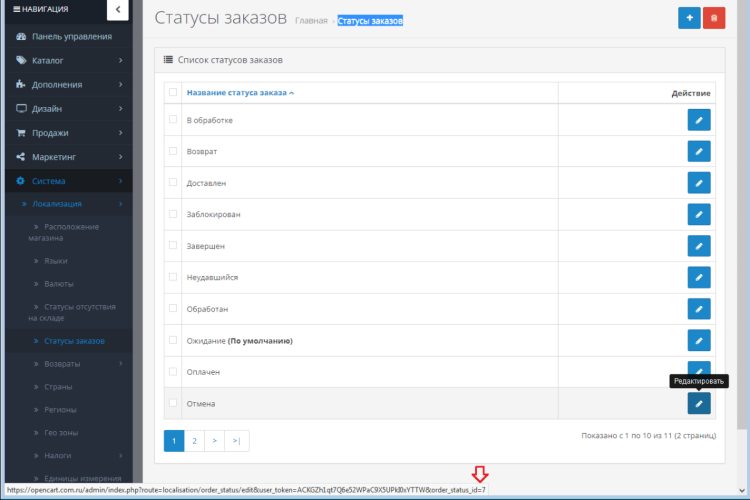Open "Панель управления" in sidebar
This screenshot has width=750, height=500.
70,36
